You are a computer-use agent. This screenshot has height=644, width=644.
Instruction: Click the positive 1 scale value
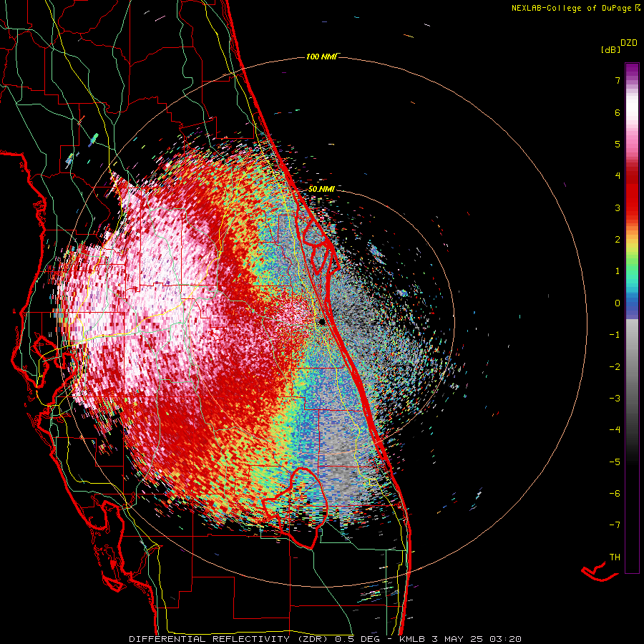coord(618,271)
